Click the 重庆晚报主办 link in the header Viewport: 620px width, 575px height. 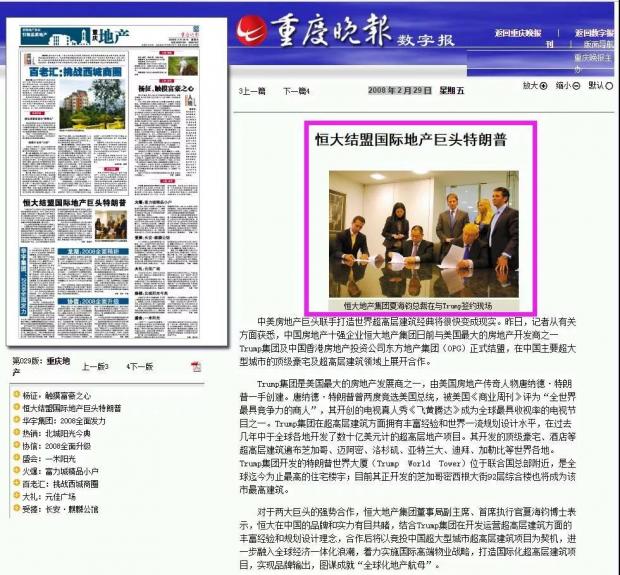(x=593, y=63)
